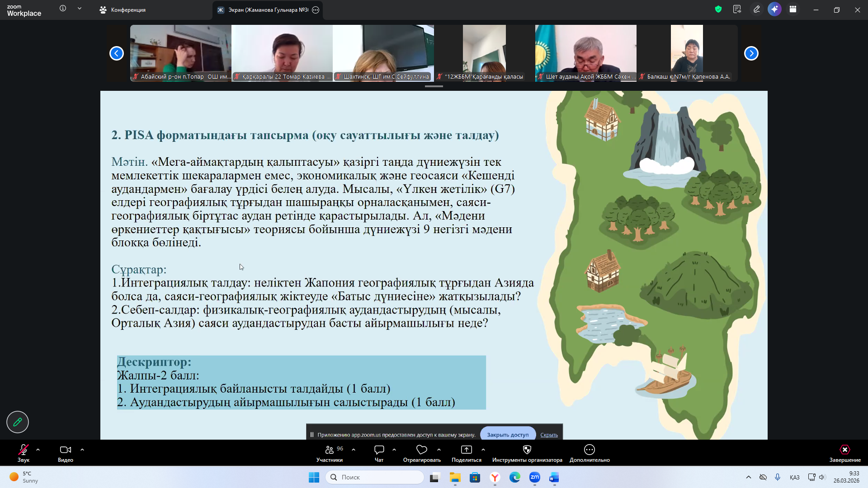The width and height of the screenshot is (868, 488).
Task: Expand the video options arrow
Action: [x=82, y=450]
